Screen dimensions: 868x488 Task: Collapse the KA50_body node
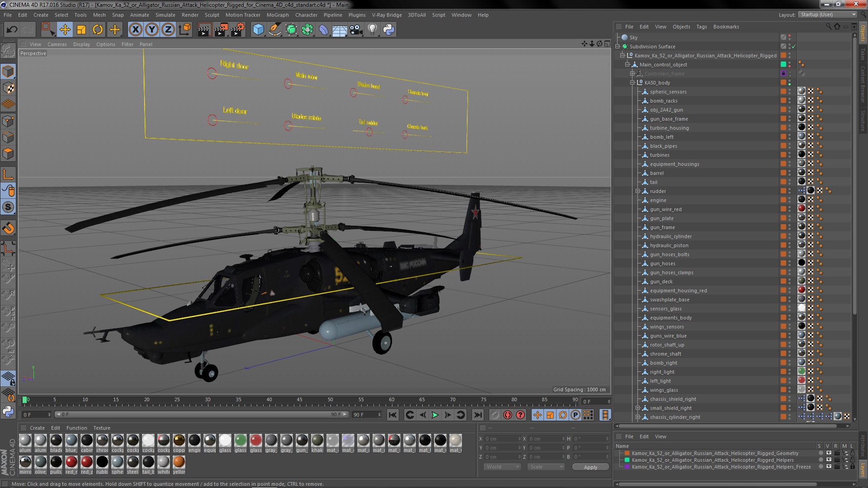coord(632,83)
